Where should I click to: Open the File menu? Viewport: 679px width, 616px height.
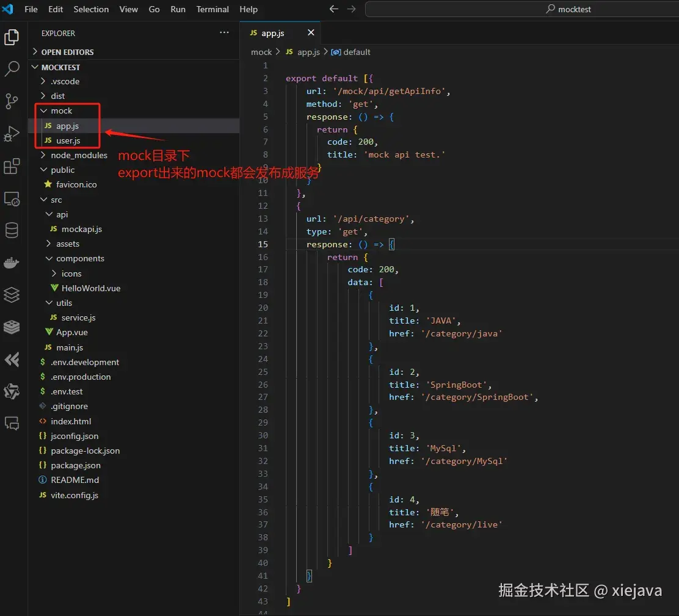click(x=31, y=9)
